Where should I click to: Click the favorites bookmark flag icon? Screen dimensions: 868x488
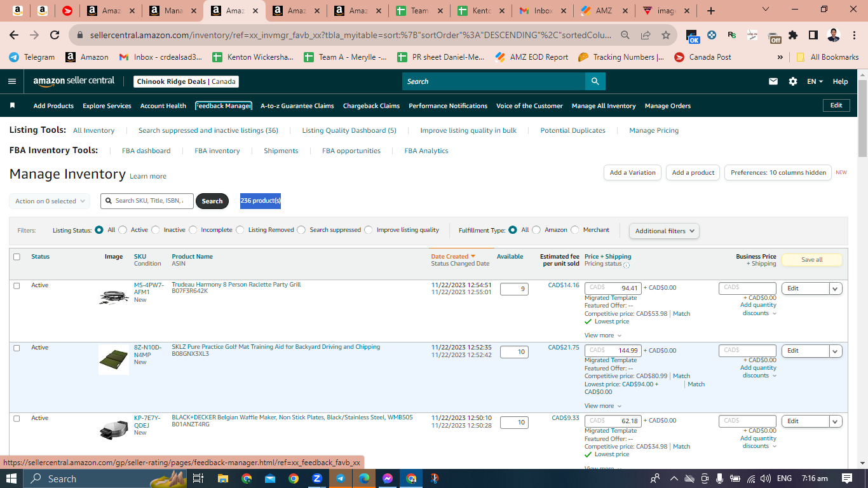point(13,105)
